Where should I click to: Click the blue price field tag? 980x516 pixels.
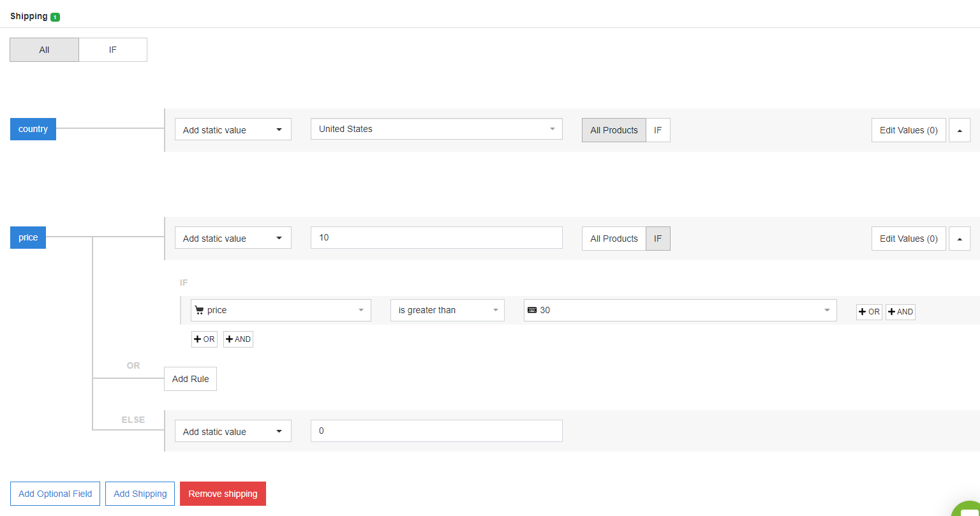pyautogui.click(x=28, y=237)
